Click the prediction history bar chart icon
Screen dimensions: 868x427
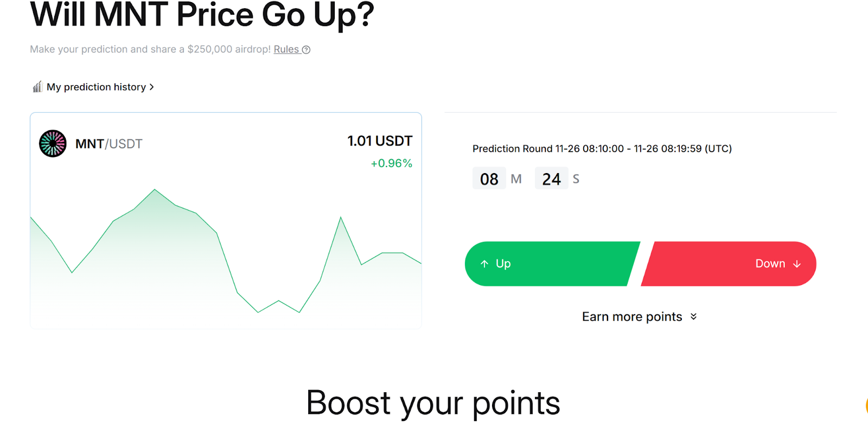coord(37,87)
